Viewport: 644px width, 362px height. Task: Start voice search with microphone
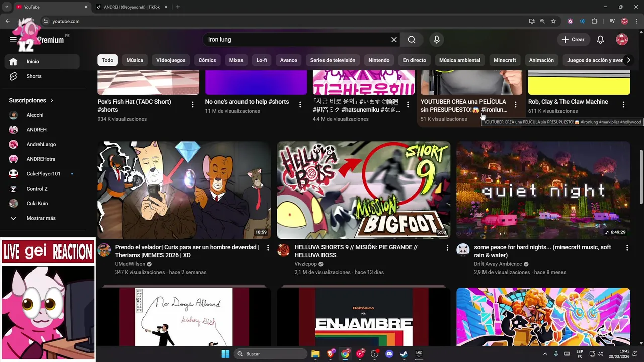[x=436, y=40]
